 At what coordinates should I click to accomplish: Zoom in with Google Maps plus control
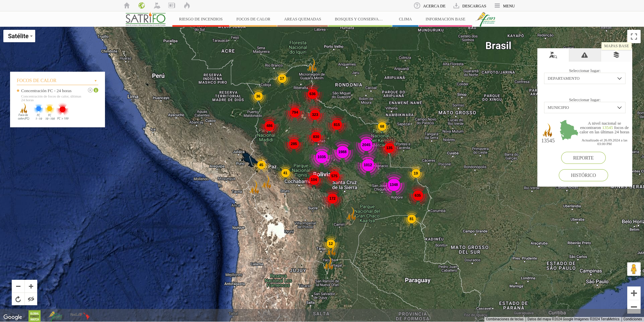point(634,294)
